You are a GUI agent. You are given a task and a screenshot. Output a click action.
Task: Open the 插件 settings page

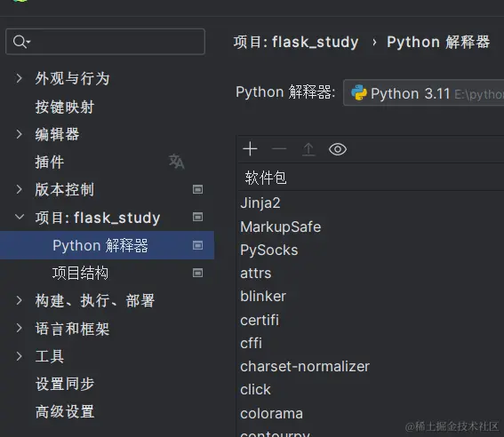point(50,162)
